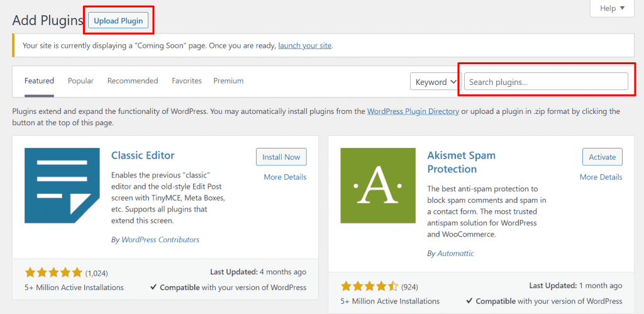Click Last Updated: 4 months ago text

pos(258,272)
